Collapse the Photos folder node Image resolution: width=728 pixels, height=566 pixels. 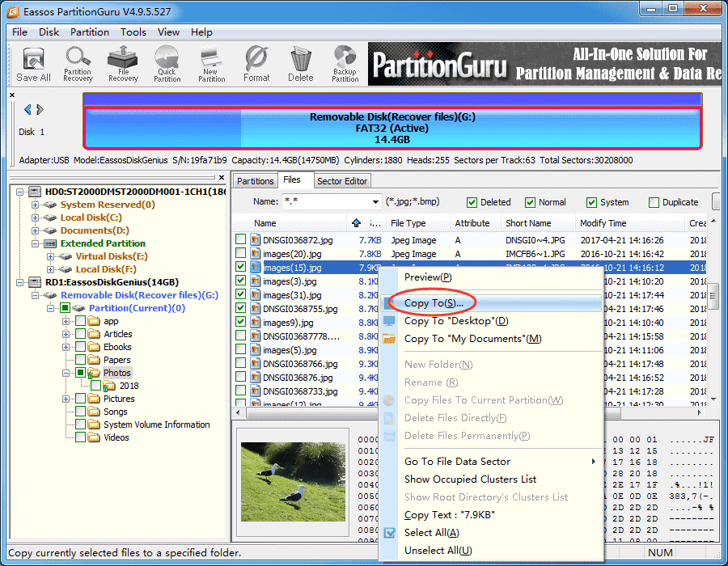[x=66, y=373]
